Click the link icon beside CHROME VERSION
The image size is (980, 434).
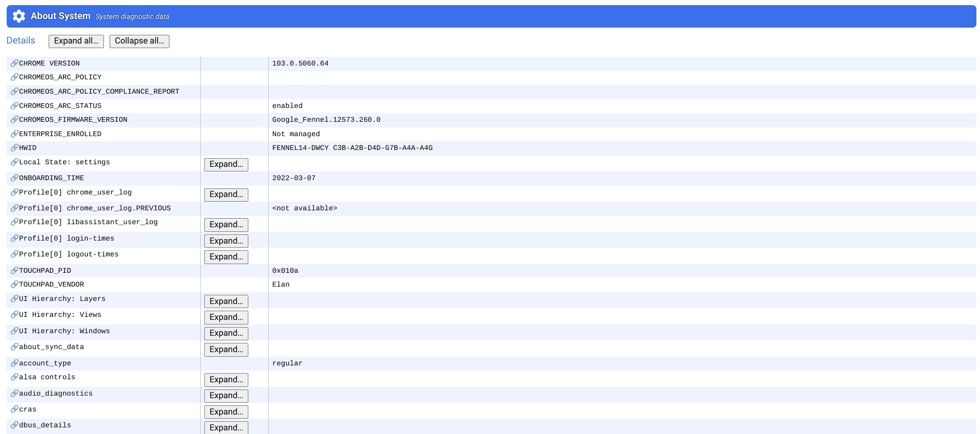click(14, 63)
